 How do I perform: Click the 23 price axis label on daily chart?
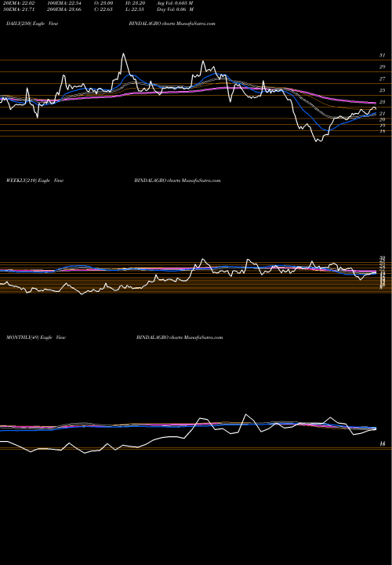382,101
